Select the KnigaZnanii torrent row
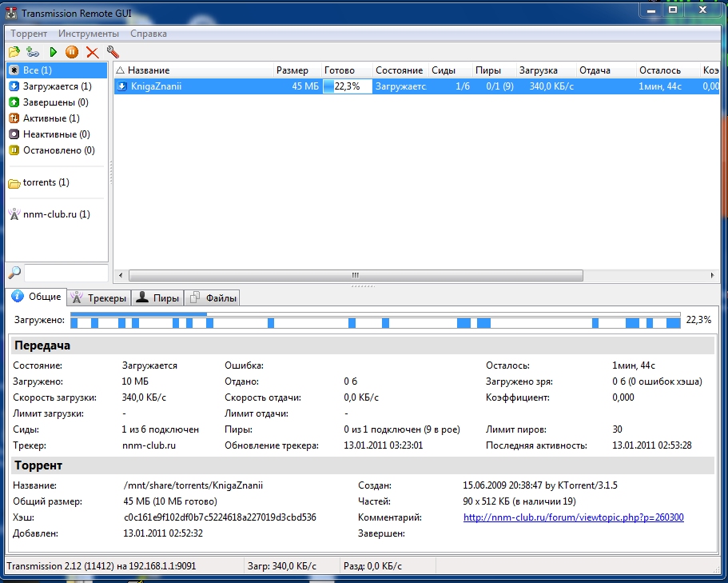Screen dimensions: 728x583 [x=417, y=86]
